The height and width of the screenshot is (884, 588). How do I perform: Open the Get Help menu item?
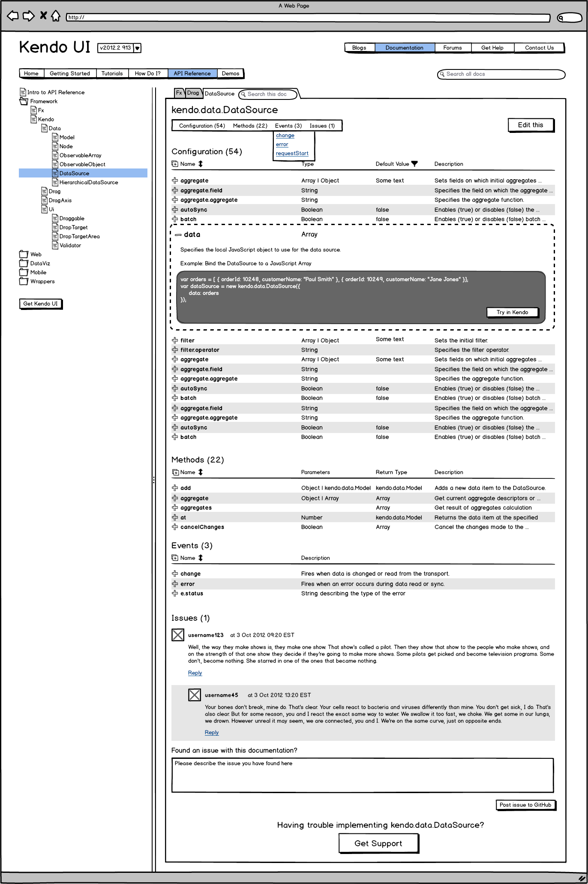point(492,48)
